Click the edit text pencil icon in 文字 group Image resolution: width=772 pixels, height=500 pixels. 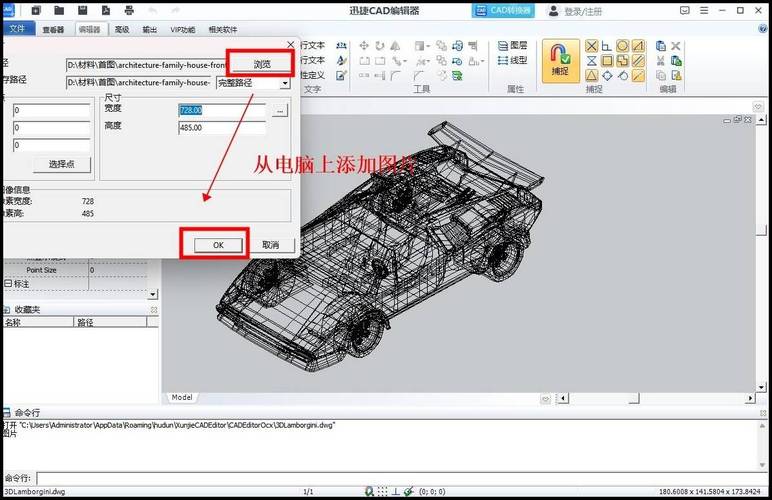click(x=342, y=76)
